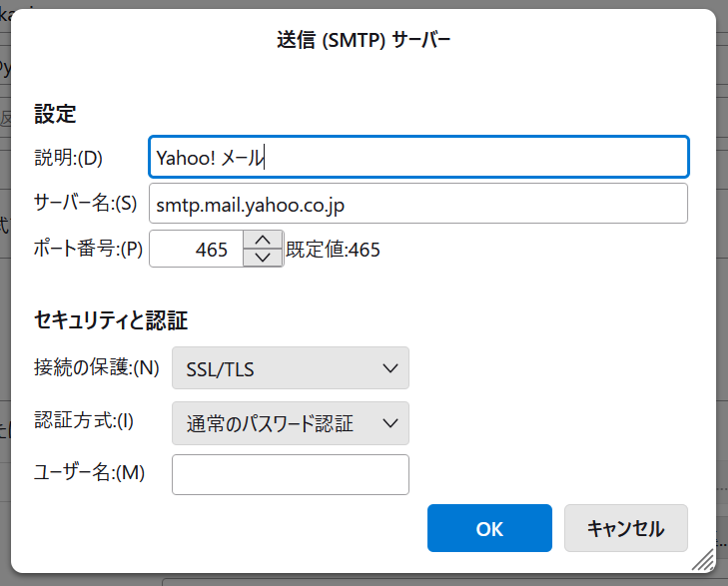
Task: Decrease port number with the down arrow
Action: click(x=263, y=259)
